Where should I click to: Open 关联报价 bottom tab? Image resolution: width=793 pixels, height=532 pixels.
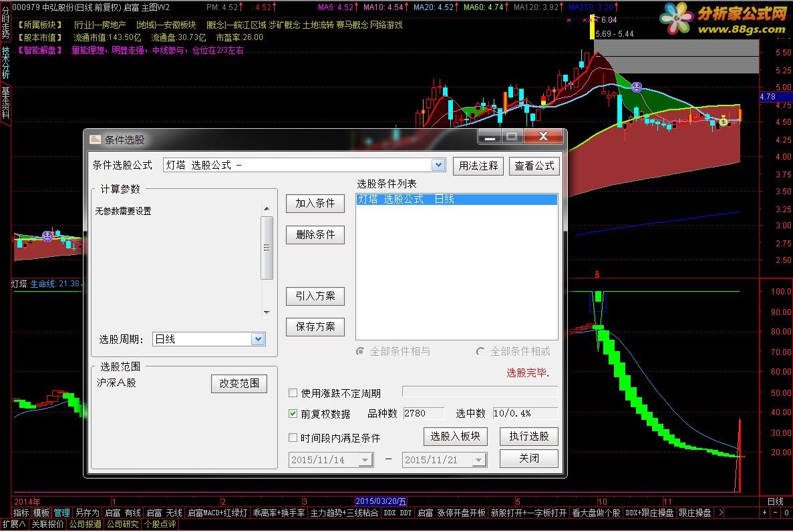pyautogui.click(x=47, y=525)
